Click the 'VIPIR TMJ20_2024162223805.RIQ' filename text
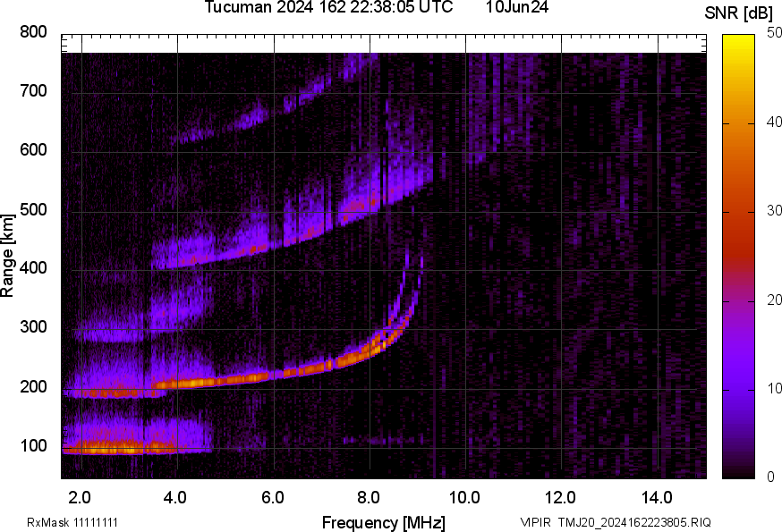The width and height of the screenshot is (782, 532). 616,522
